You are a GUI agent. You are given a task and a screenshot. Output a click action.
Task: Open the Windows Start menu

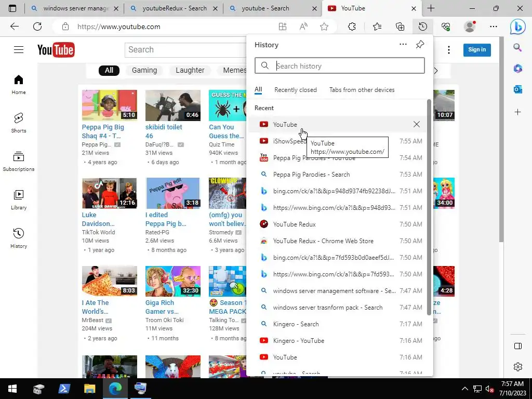[x=12, y=389]
